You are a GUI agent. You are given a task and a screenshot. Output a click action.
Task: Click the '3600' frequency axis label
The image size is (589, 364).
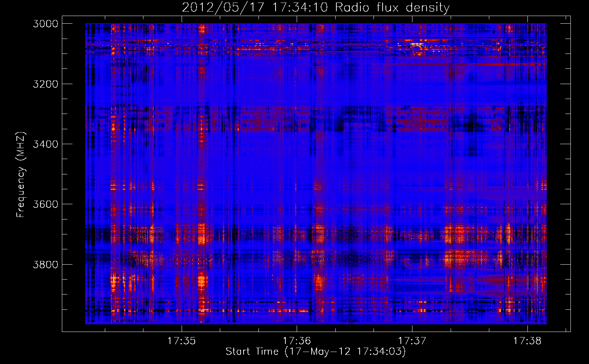pos(46,204)
